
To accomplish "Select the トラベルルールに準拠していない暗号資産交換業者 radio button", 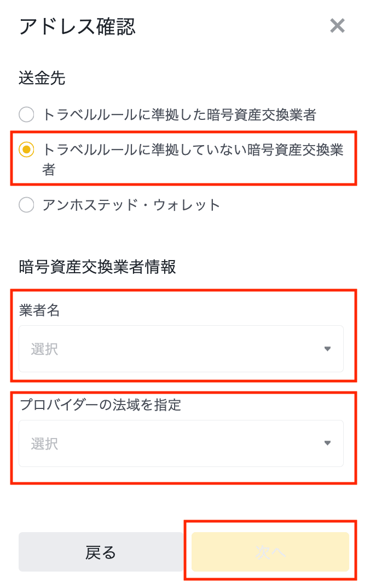I will (x=26, y=149).
